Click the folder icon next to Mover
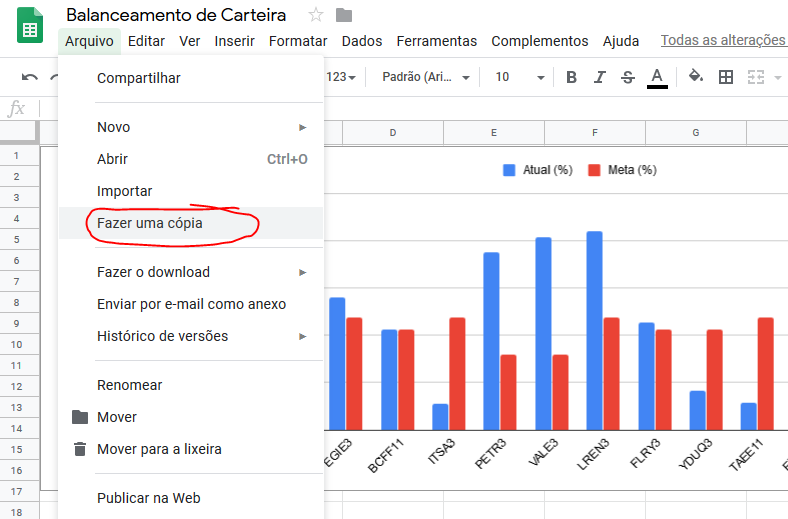 (x=80, y=417)
